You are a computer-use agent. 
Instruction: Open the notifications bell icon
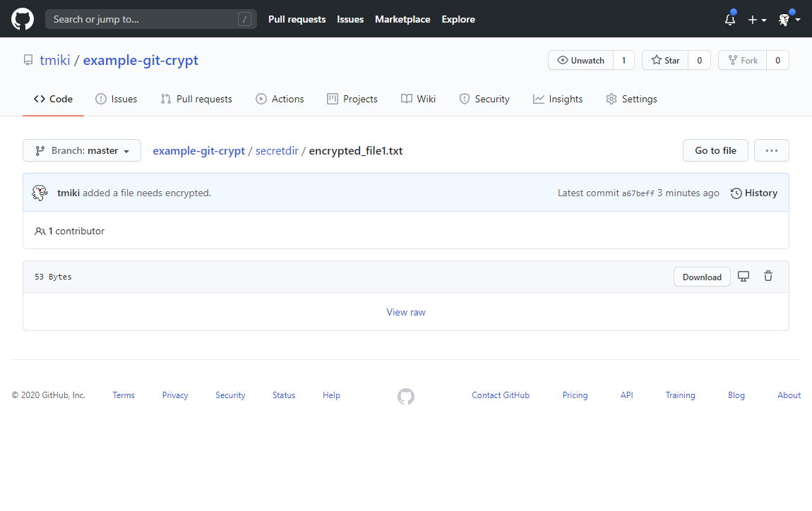pos(729,19)
